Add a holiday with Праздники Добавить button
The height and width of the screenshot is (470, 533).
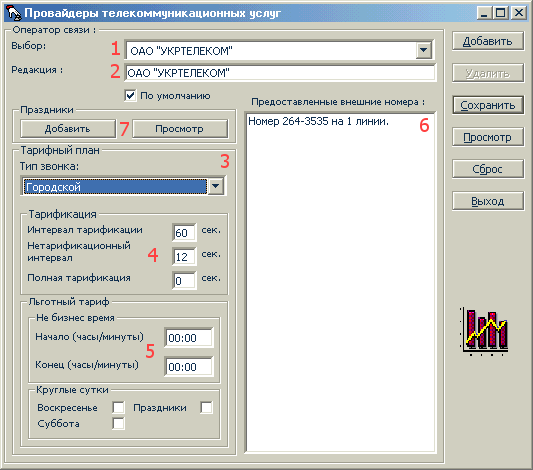(68, 129)
